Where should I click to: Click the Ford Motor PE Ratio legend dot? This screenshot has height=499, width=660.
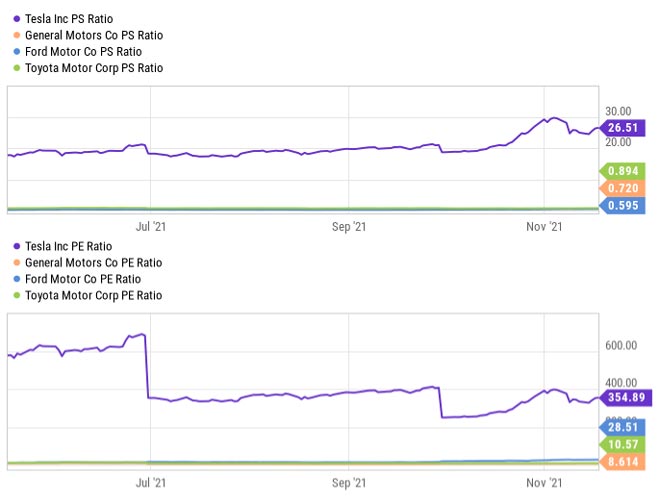coord(15,279)
